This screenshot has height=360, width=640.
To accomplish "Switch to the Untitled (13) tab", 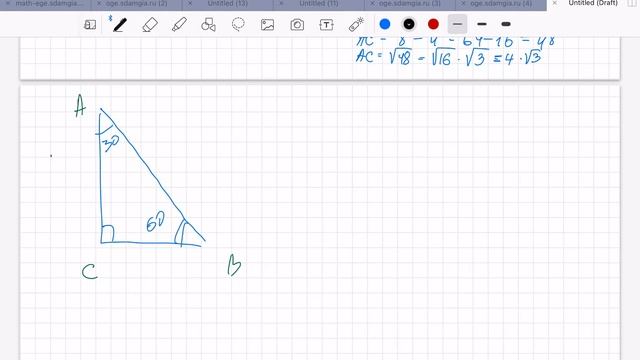I will coord(227,3).
